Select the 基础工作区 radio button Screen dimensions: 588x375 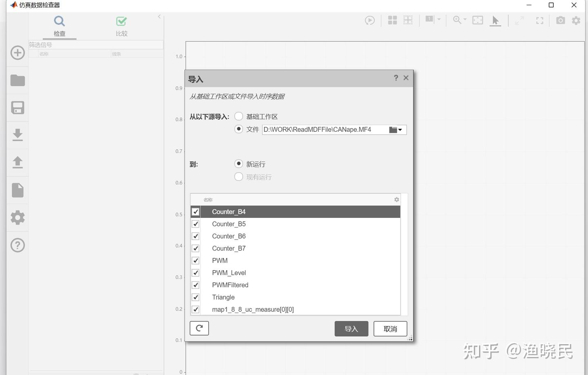tap(238, 116)
